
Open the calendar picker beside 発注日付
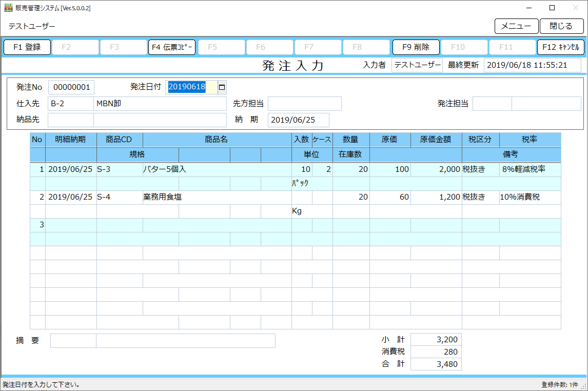(x=222, y=87)
